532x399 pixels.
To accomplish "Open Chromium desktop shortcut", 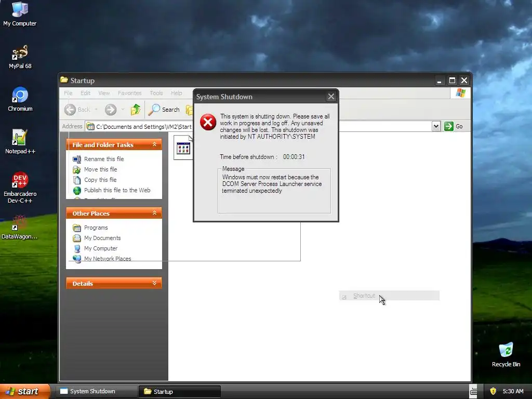I will point(20,99).
